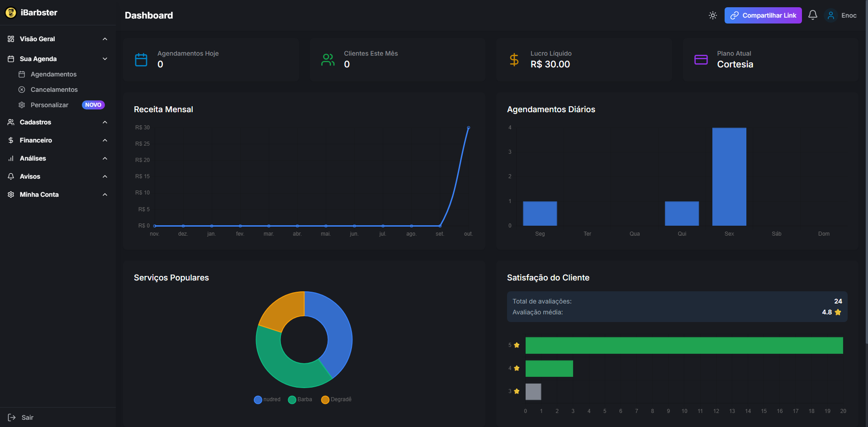This screenshot has width=868, height=427.
Task: Click the iBarbster logo icon
Action: (x=11, y=13)
